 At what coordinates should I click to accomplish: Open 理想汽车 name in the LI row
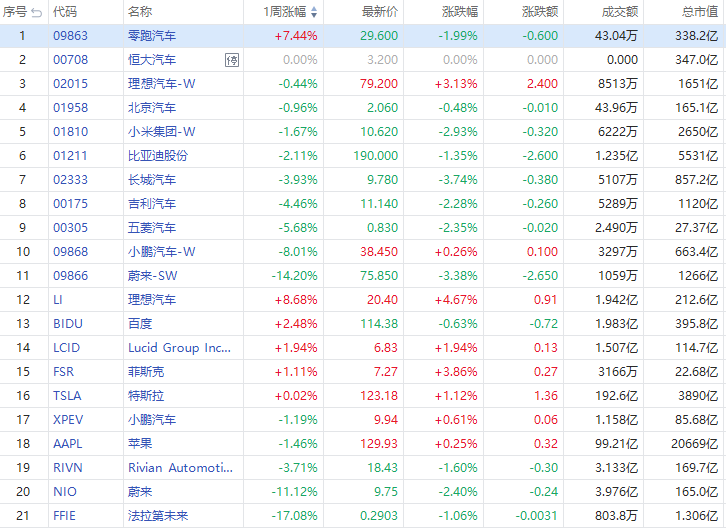click(152, 300)
